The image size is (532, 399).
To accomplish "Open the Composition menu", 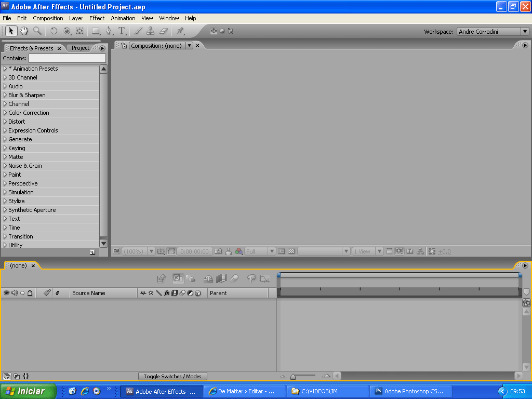I will (48, 18).
